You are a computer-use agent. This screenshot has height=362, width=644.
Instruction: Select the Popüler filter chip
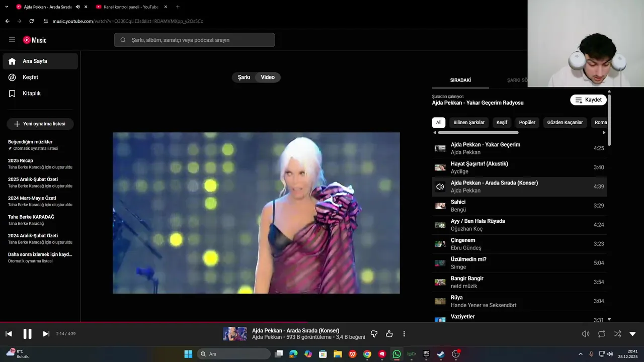tap(527, 122)
